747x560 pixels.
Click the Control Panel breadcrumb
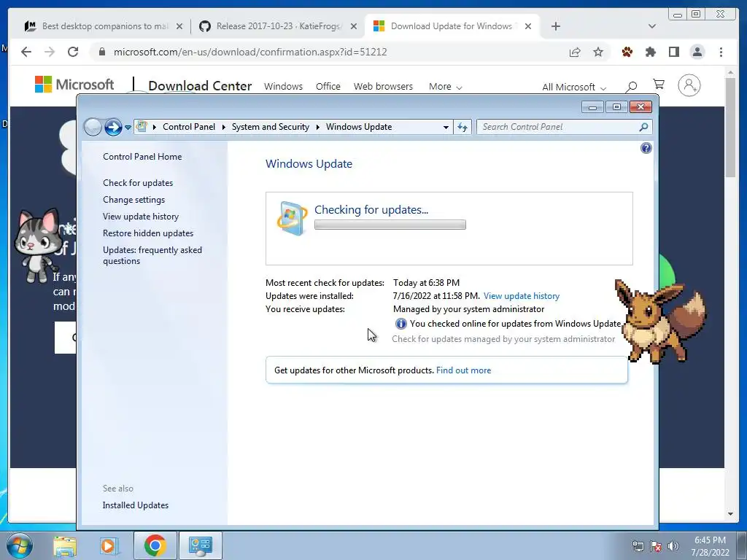coord(189,127)
